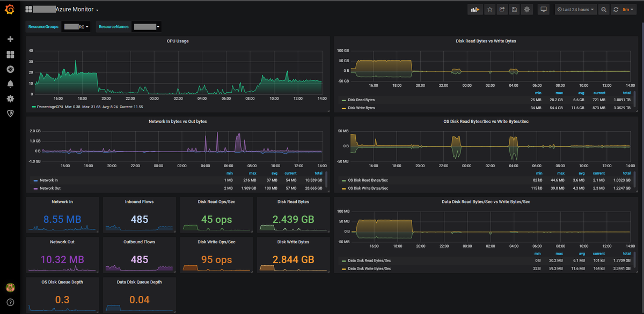The image size is (644, 314).
Task: Expand the ResourceGroups variable dropdown
Action: [x=76, y=26]
